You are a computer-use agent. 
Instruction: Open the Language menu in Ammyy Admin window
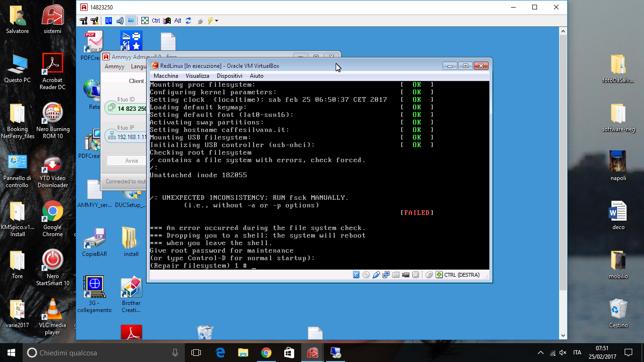(x=139, y=66)
